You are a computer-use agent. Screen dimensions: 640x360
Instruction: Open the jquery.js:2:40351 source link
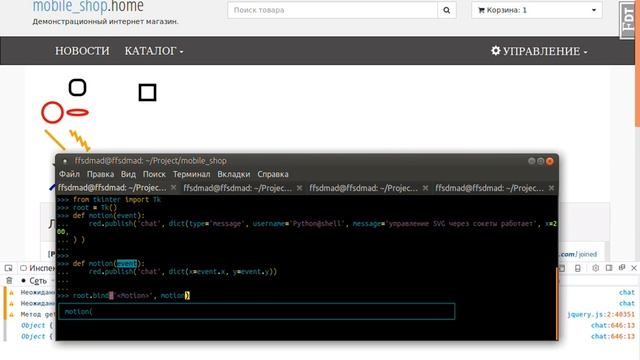pyautogui.click(x=601, y=314)
